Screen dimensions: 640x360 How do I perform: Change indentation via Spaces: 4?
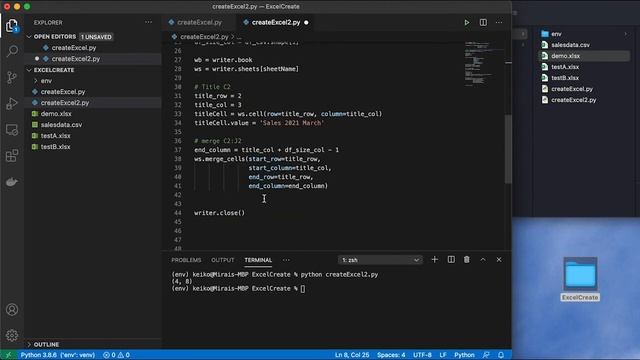coord(391,355)
